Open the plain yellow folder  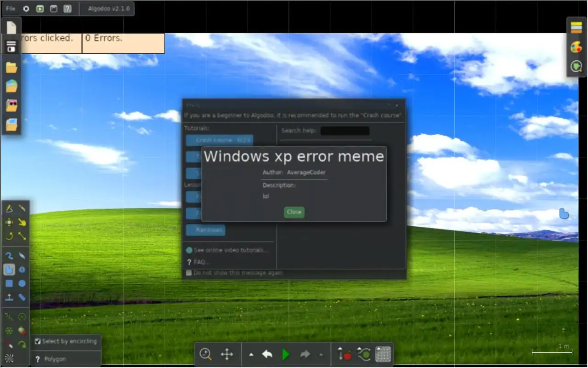(11, 68)
